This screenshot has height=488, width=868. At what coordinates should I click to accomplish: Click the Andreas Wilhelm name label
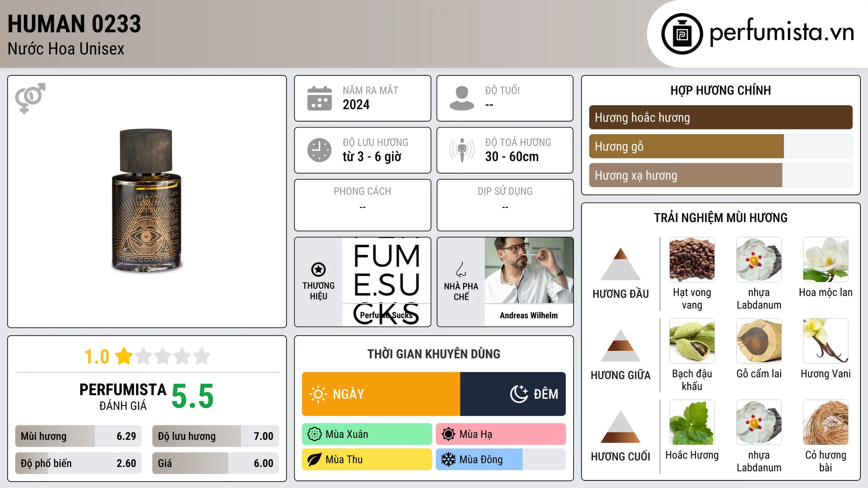[x=529, y=315]
